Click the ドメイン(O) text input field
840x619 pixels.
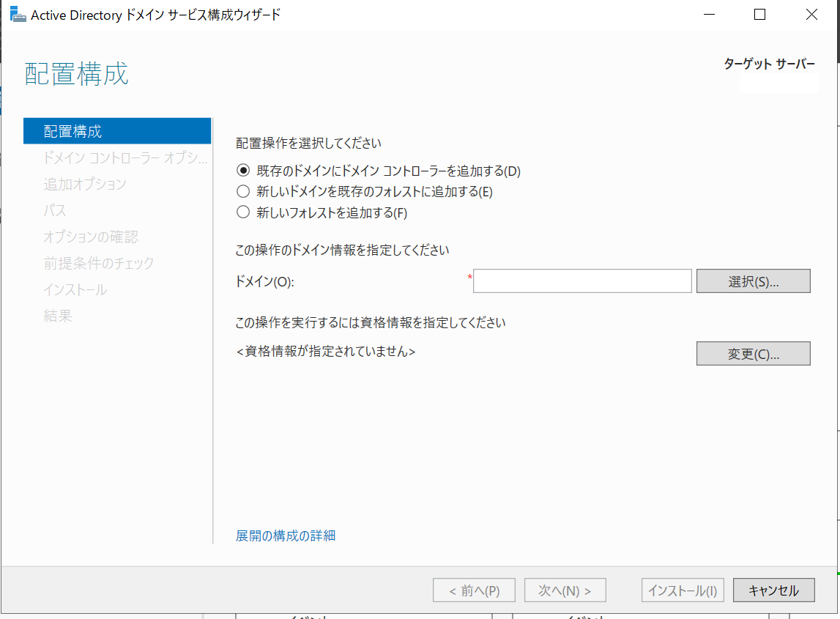(x=582, y=281)
